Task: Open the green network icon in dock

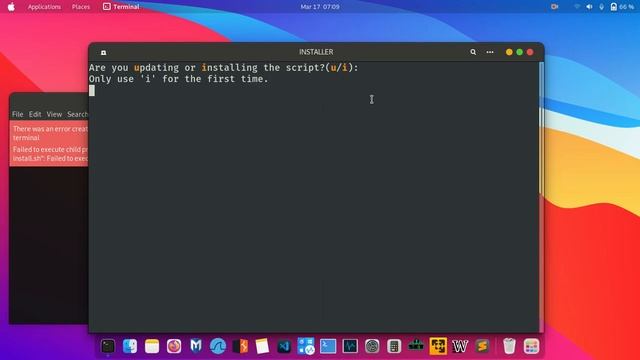Action: [416, 345]
